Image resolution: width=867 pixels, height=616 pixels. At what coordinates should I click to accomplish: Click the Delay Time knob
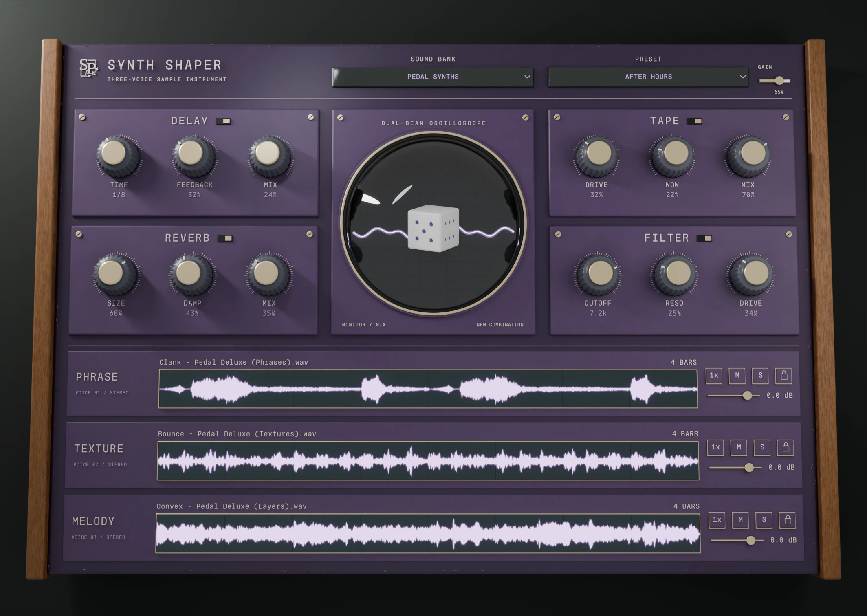point(118,156)
